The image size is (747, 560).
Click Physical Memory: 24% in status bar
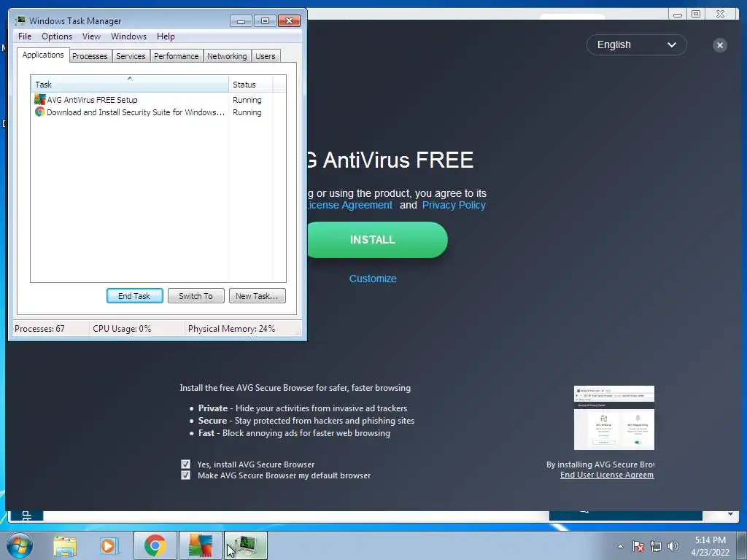click(231, 329)
